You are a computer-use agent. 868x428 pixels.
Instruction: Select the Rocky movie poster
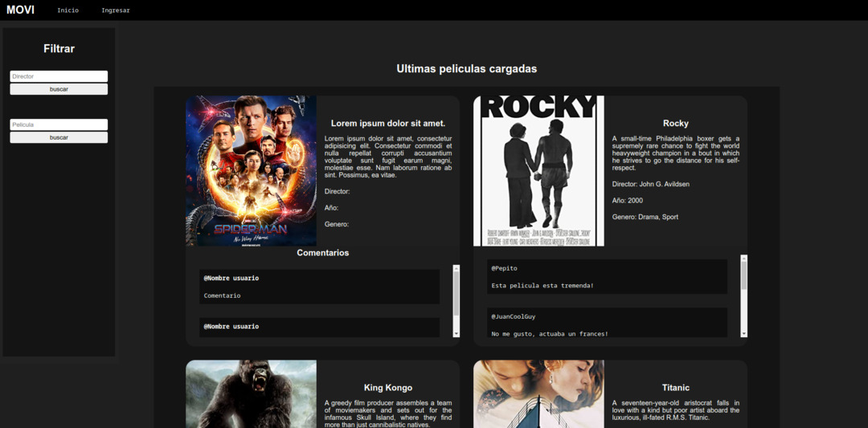(x=538, y=171)
